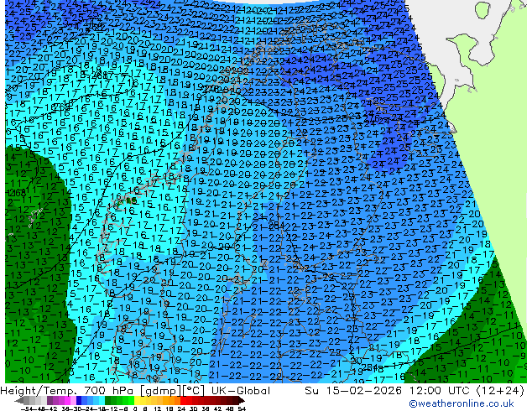Click the magenta legend color swatch
The height and width of the screenshot is (411, 532).
67,401
